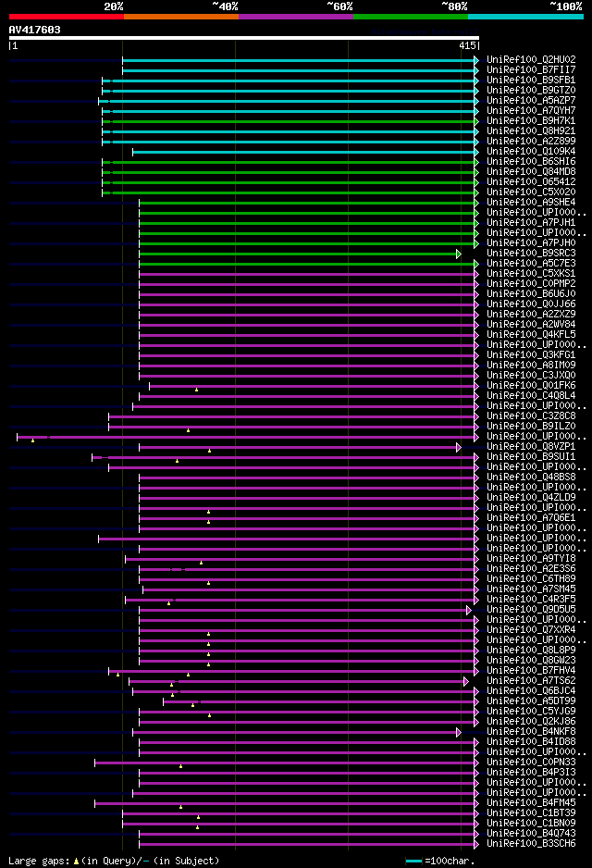
Task: Select hit label UniRef100_B9SFB1
Action: [531, 80]
